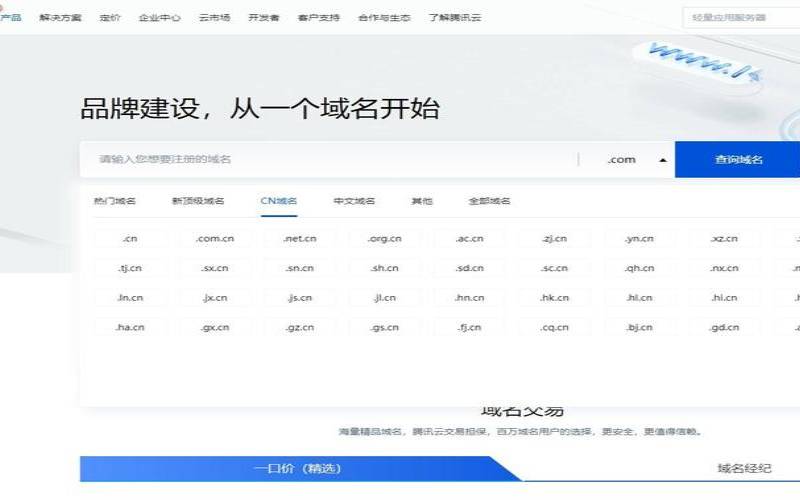800x500 pixels.
Task: Click the dropdown arrow beside .com
Action: (x=663, y=160)
